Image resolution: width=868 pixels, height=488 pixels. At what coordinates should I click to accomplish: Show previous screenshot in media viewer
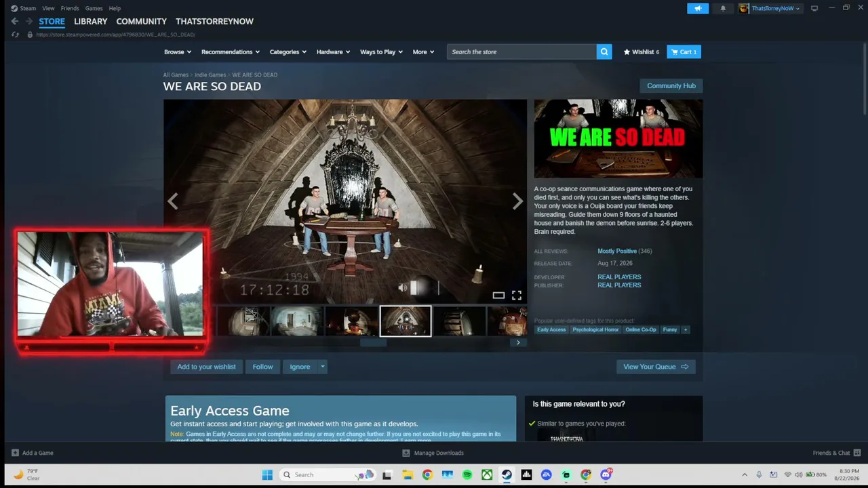pos(173,201)
